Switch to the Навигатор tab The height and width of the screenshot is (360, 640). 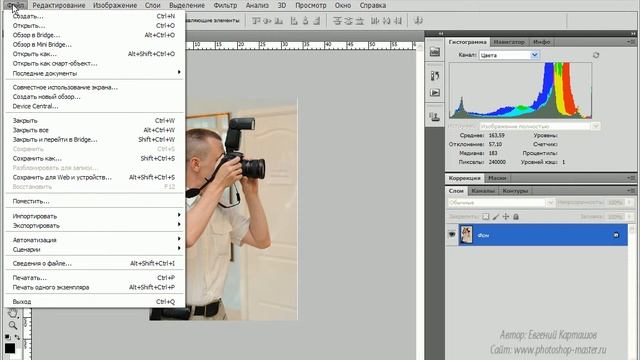click(509, 42)
